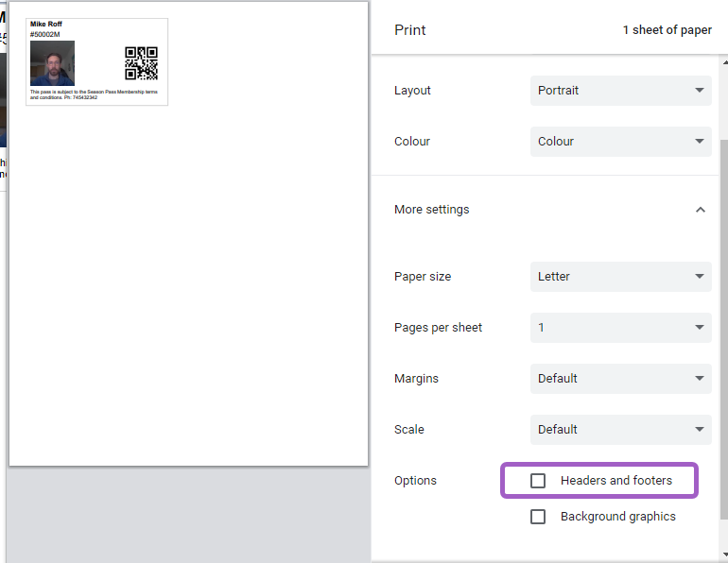Open the Margins dropdown set to Default

point(620,379)
